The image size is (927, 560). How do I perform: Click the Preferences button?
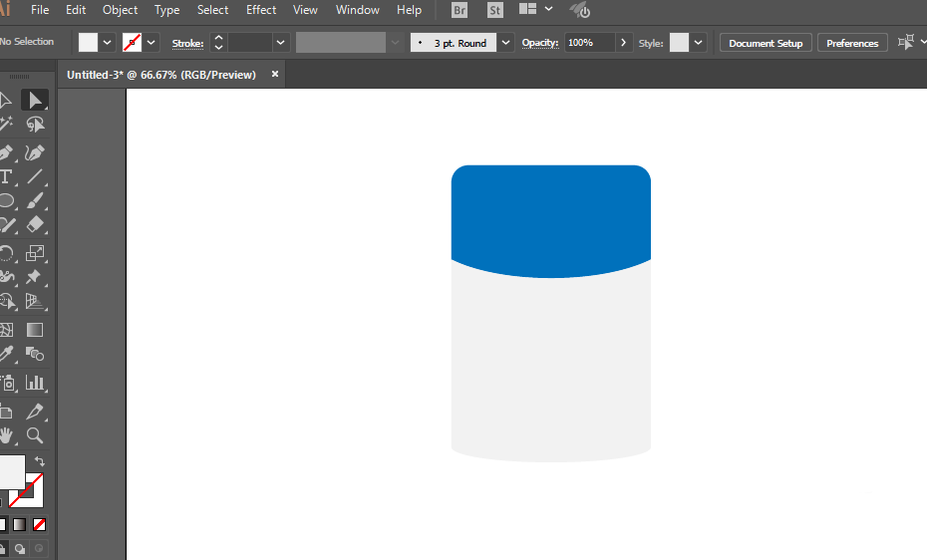[852, 43]
